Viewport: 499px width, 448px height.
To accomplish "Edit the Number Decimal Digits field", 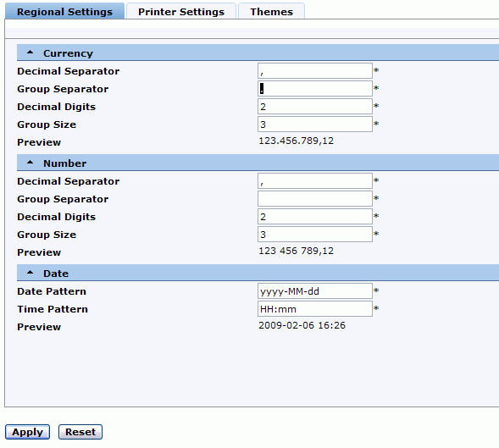I will tap(315, 216).
